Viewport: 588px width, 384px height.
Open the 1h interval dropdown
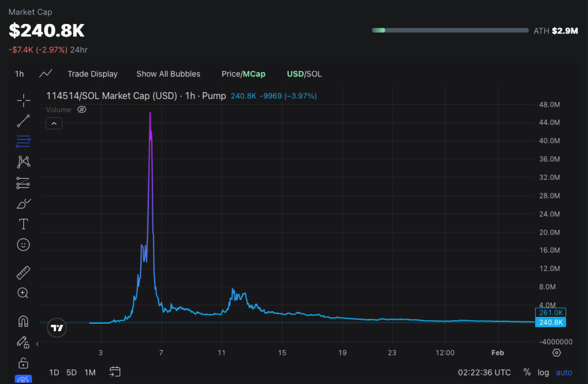[19, 74]
